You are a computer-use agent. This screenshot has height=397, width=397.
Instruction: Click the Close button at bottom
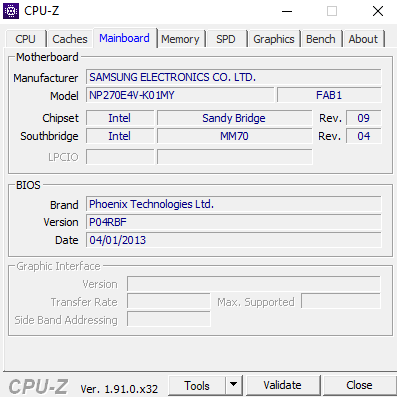coord(359,385)
